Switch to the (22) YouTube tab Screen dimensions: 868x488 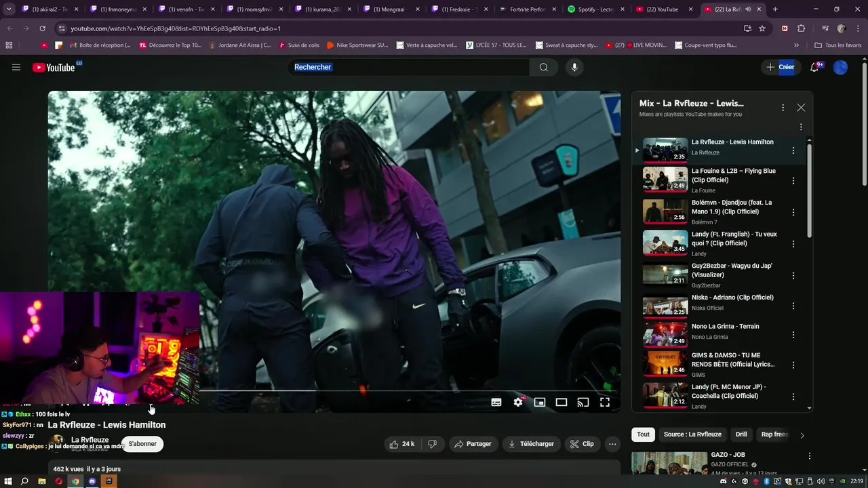pos(663,9)
